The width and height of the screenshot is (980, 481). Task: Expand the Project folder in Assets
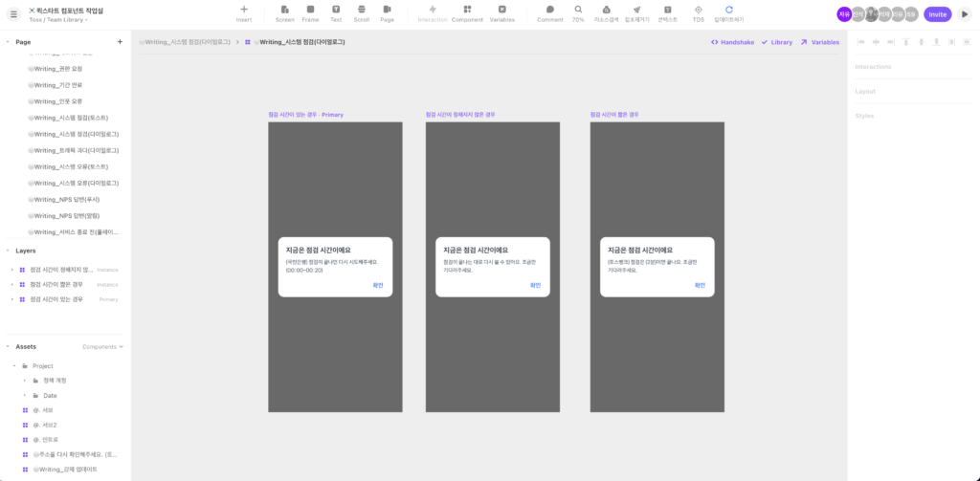pos(13,366)
